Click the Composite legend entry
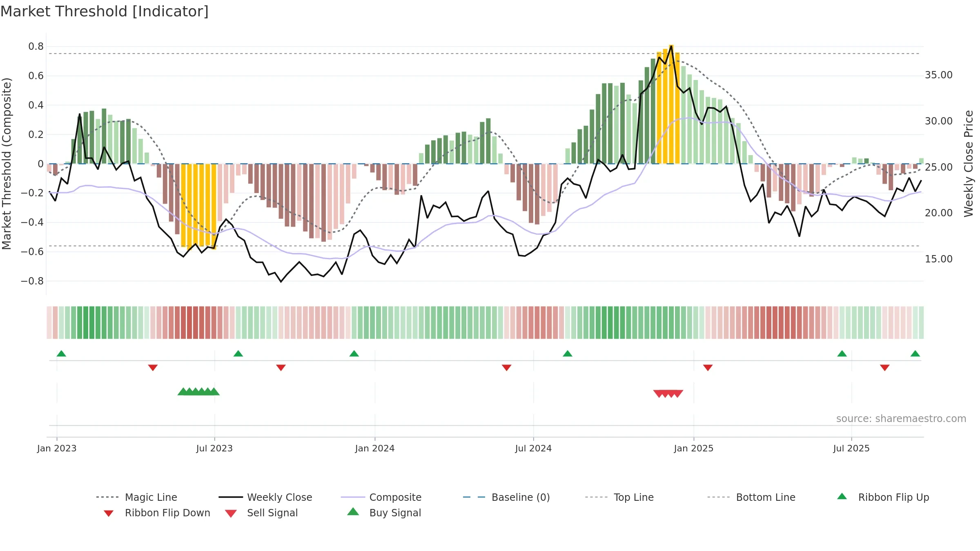This screenshot has height=551, width=980. [381, 497]
